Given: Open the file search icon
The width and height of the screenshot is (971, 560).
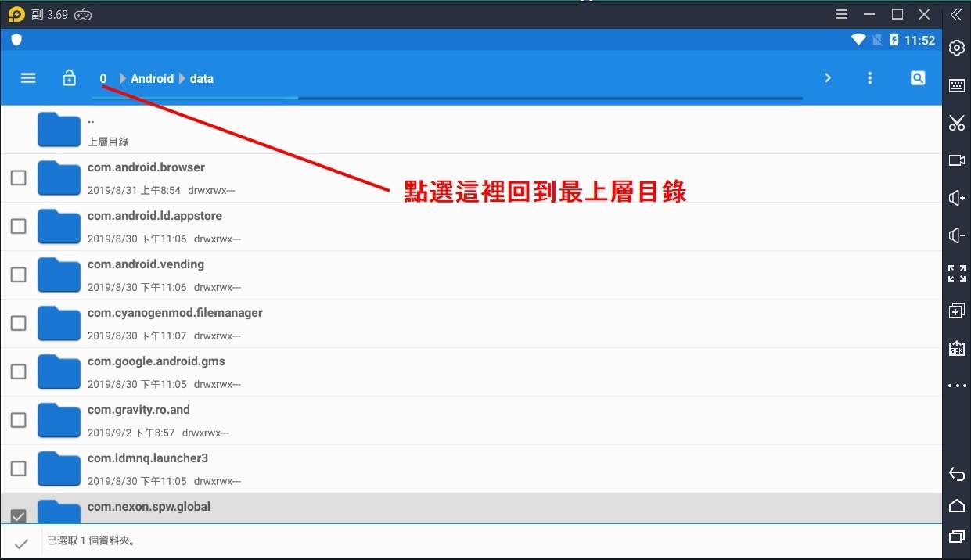Looking at the screenshot, I should tap(918, 78).
